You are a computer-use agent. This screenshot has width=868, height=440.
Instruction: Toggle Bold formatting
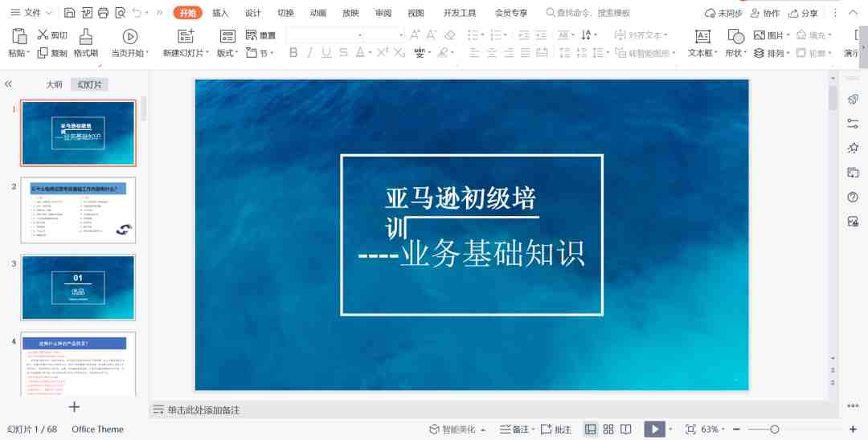pyautogui.click(x=293, y=52)
